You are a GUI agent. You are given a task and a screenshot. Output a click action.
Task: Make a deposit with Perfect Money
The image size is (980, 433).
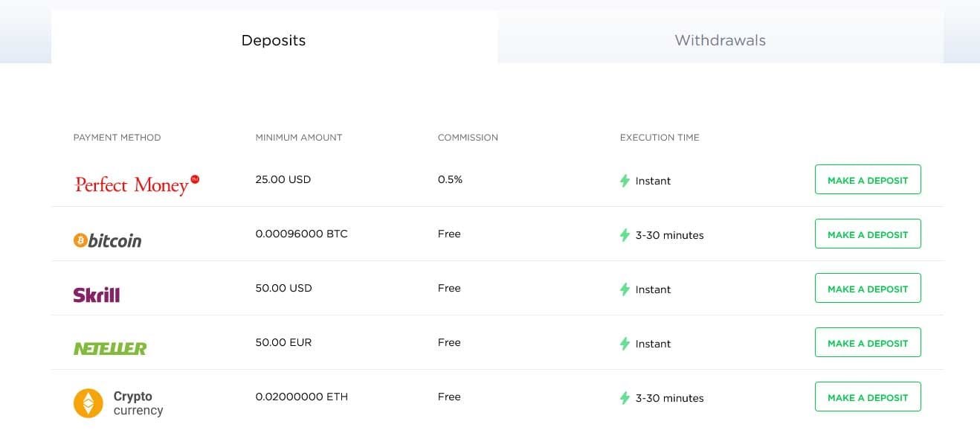(x=868, y=180)
